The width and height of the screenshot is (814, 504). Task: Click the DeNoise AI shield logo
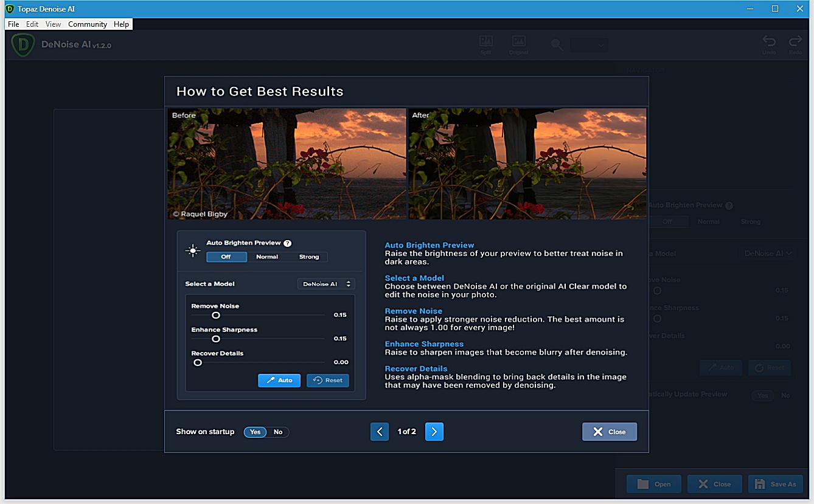point(23,45)
